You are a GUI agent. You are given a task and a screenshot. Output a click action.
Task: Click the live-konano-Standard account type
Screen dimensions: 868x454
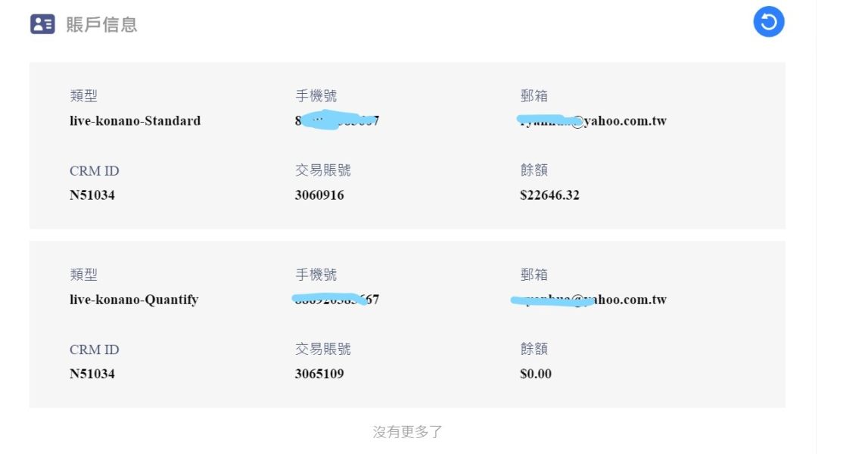(x=135, y=121)
